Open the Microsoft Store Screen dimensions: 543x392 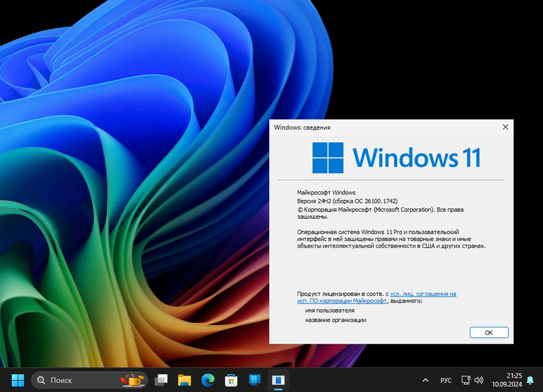coord(231,380)
